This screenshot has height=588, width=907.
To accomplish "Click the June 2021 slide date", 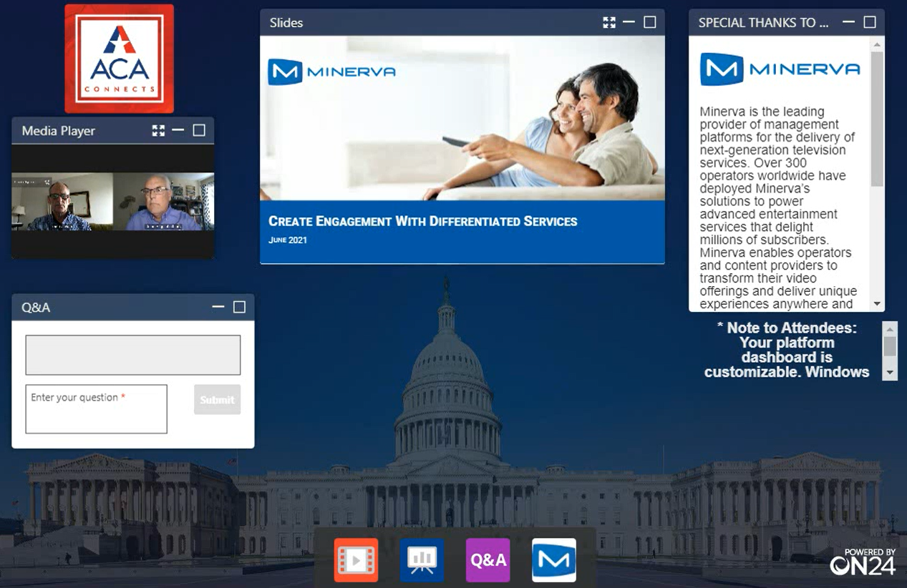I will click(x=288, y=240).
